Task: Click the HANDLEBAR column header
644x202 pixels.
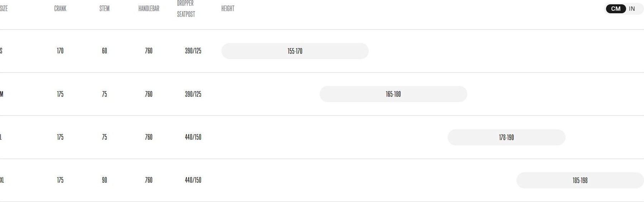Action: coord(149,9)
